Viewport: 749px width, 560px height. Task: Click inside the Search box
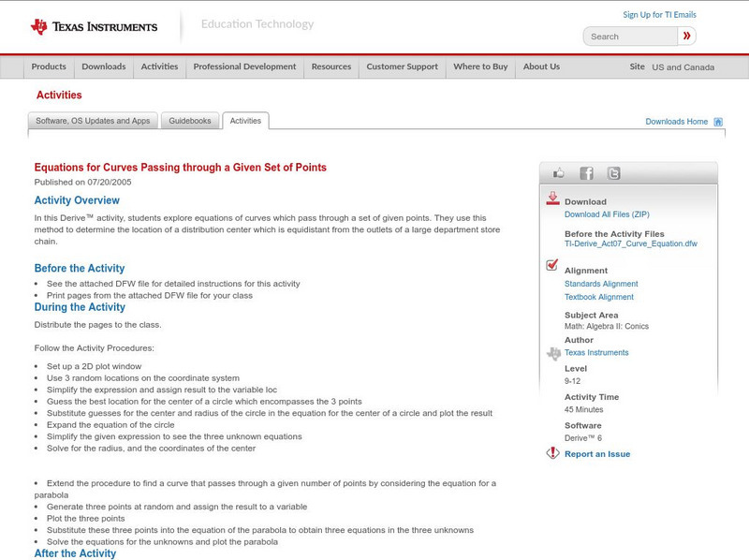coord(632,36)
